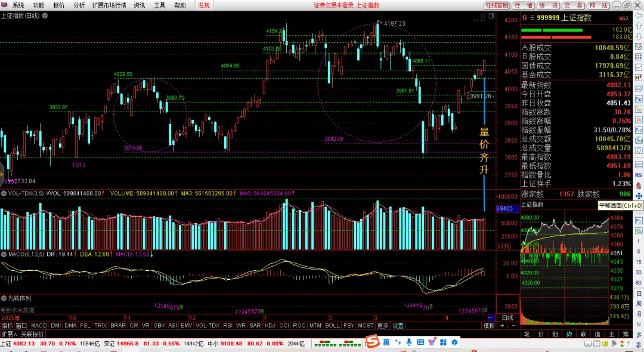Select the 势 tab under the mini chart
644x352 pixels.
pos(569,334)
